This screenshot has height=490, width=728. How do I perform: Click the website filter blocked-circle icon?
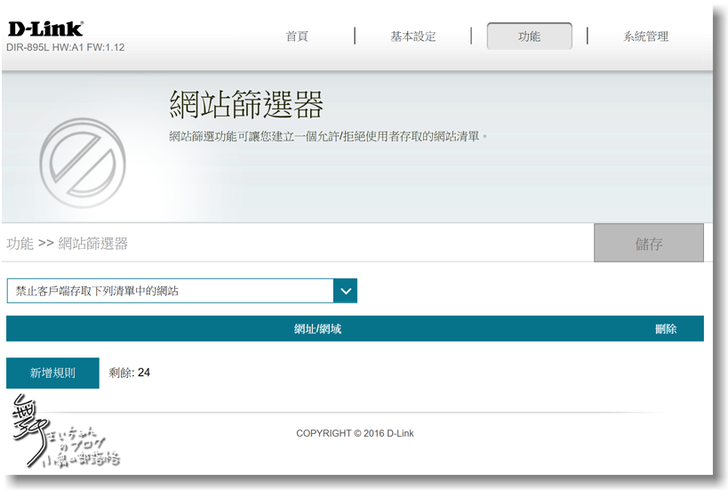[x=82, y=159]
